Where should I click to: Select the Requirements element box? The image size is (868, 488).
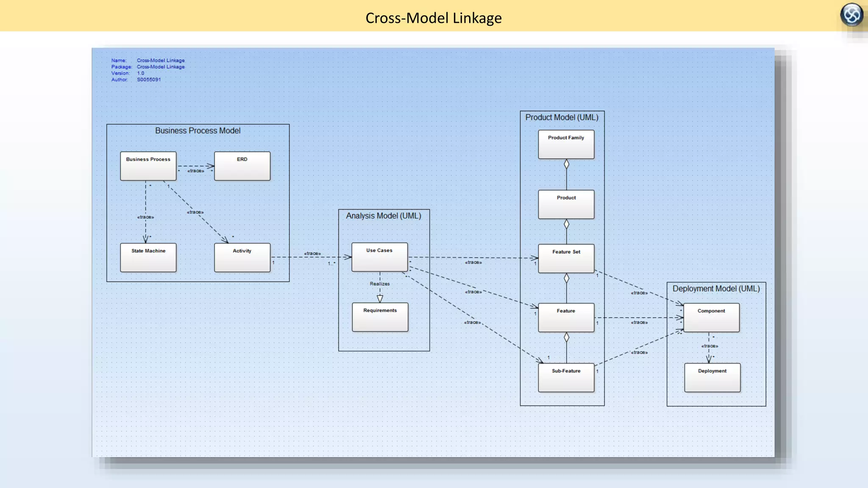(x=380, y=317)
